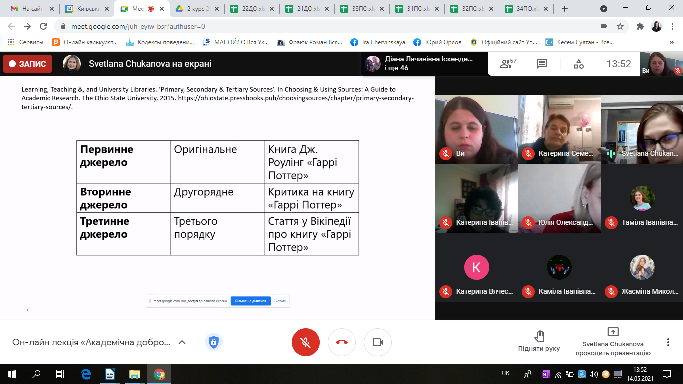Open Chrome extensions puzzle menu
This screenshot has width=683, height=384.
coord(640,27)
